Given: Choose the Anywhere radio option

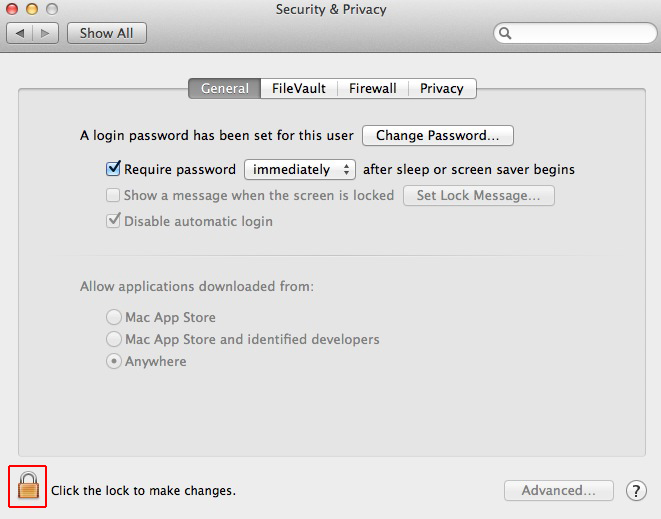Looking at the screenshot, I should point(114,361).
